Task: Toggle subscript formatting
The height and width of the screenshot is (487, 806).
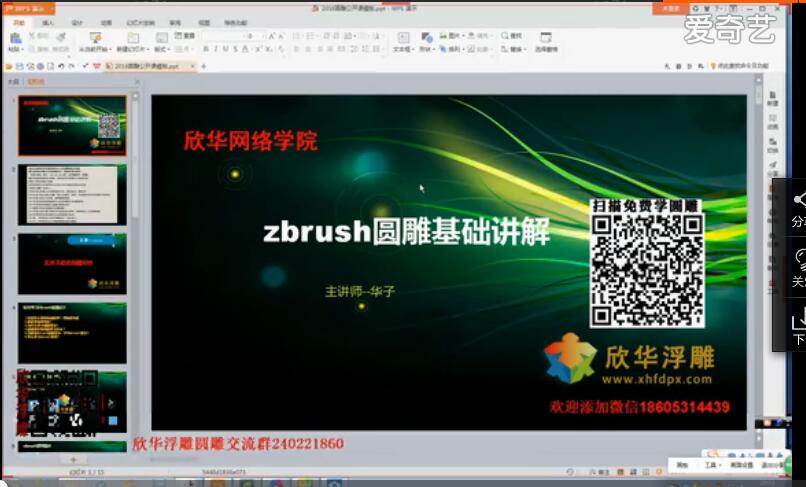Action: pyautogui.click(x=269, y=49)
